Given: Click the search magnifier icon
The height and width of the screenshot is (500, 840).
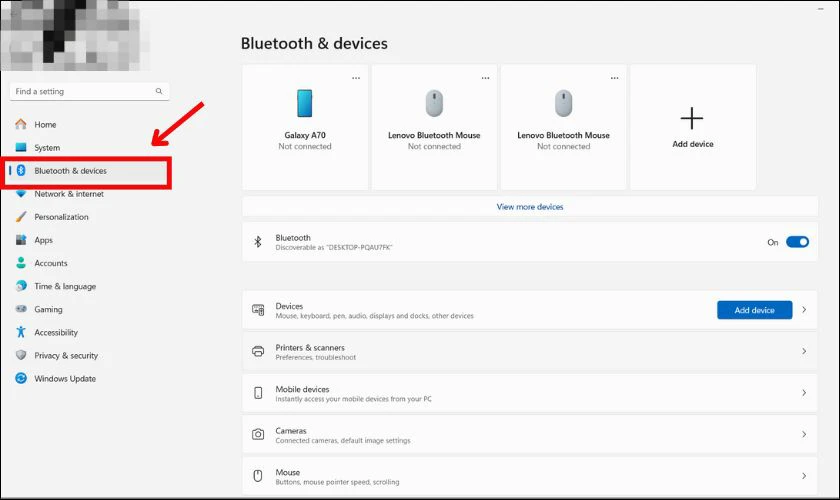Looking at the screenshot, I should click(159, 91).
